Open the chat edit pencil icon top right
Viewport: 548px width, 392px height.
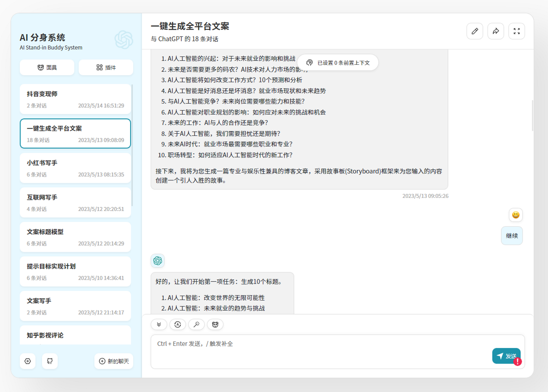click(x=475, y=31)
